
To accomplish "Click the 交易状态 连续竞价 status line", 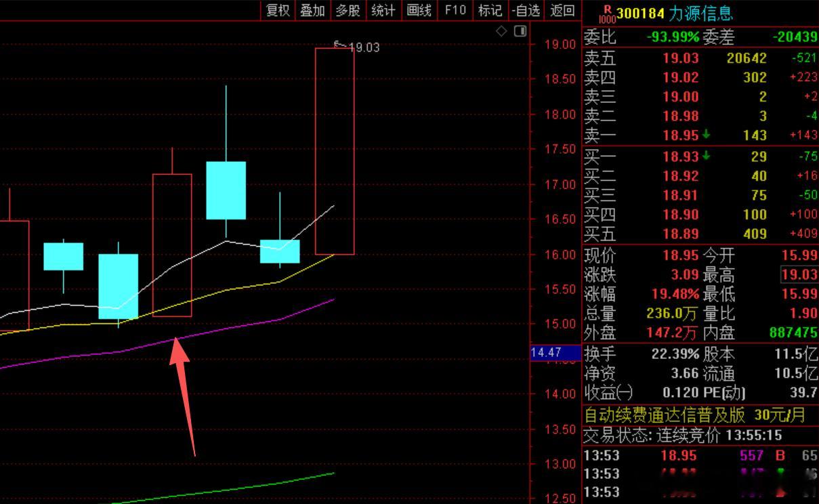I will click(683, 435).
